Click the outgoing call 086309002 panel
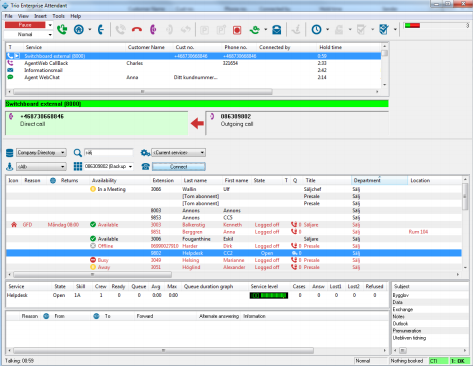Viewport: 473px width, 366px height. tap(297, 123)
